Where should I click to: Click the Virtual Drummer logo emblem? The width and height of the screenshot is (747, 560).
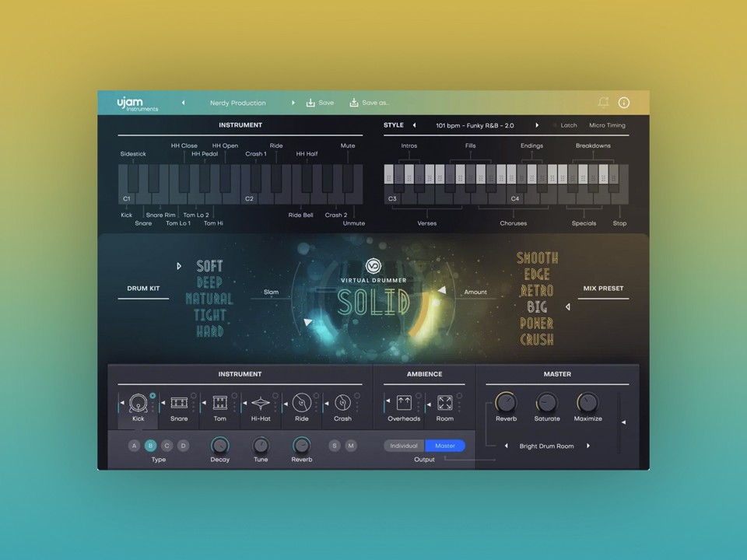373,266
